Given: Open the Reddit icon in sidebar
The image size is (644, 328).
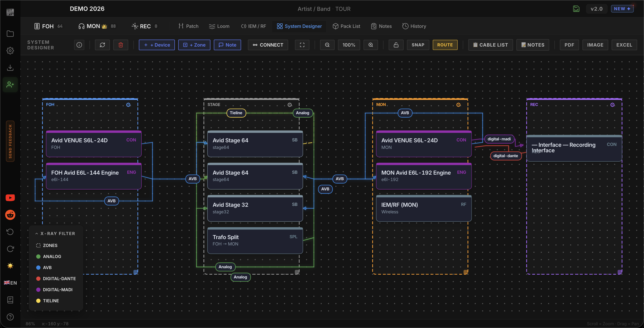Looking at the screenshot, I should (x=10, y=215).
